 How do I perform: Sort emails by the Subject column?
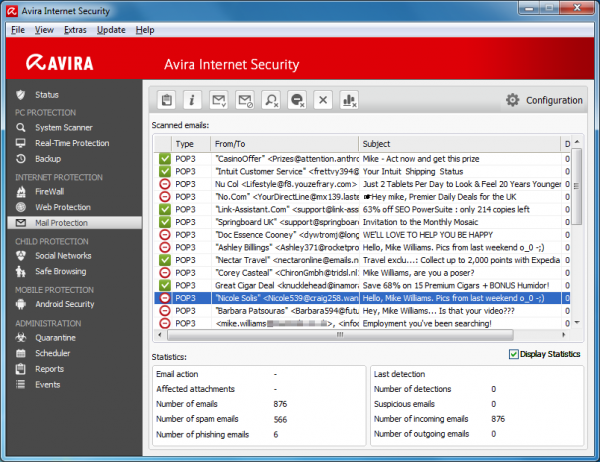point(460,144)
